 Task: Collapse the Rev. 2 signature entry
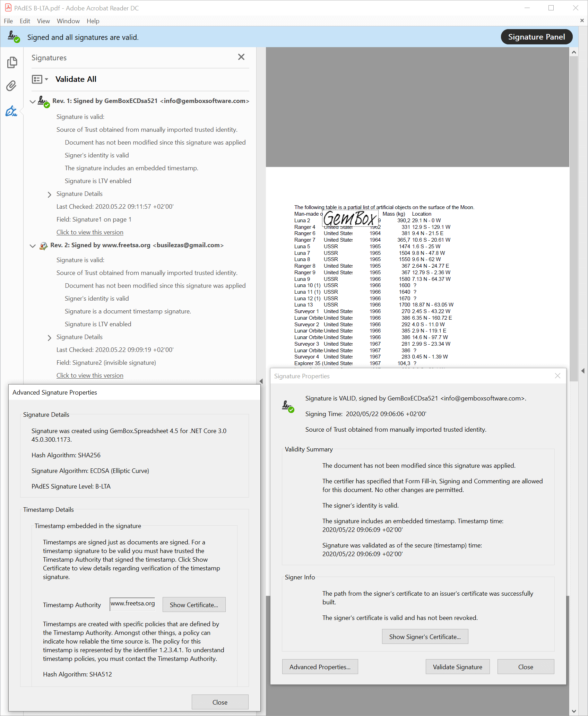tap(33, 246)
